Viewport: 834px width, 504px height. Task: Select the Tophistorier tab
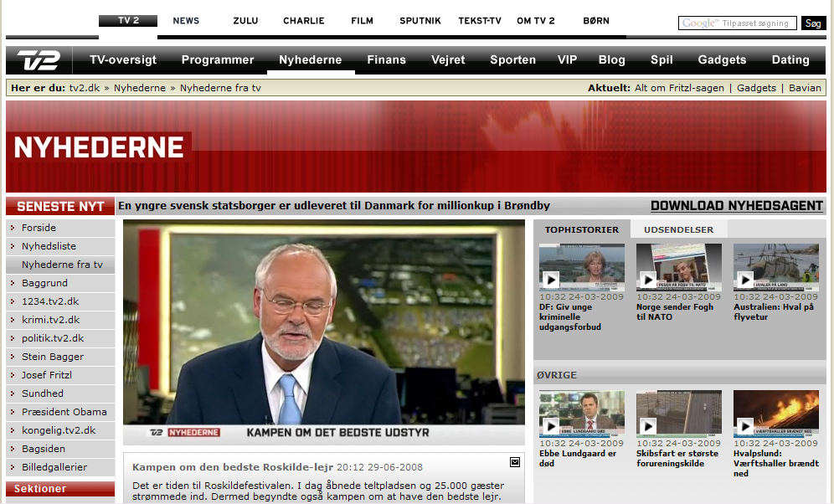tap(582, 229)
